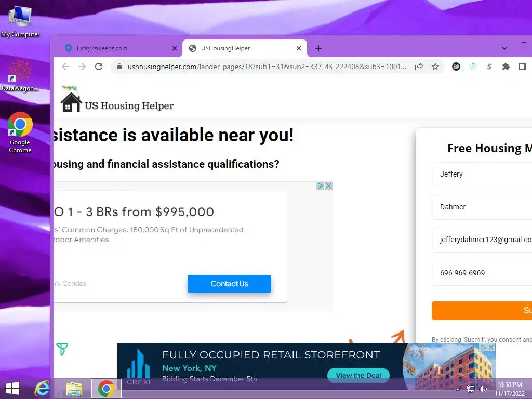The width and height of the screenshot is (532, 399).
Task: Open AdChoices info on condo ad
Action: [320, 185]
